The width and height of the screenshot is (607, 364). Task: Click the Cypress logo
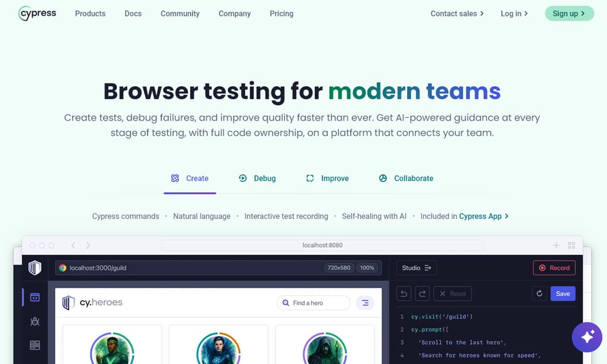click(37, 13)
